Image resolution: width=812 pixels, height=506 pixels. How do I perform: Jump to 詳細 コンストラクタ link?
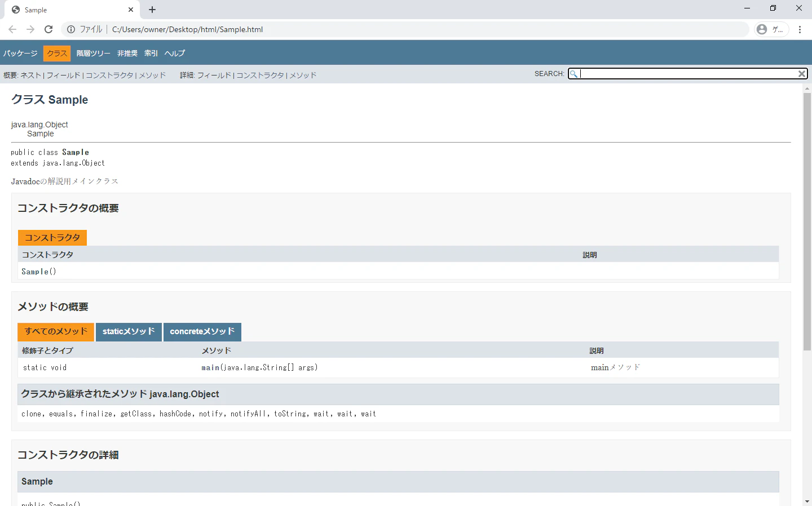click(x=260, y=75)
